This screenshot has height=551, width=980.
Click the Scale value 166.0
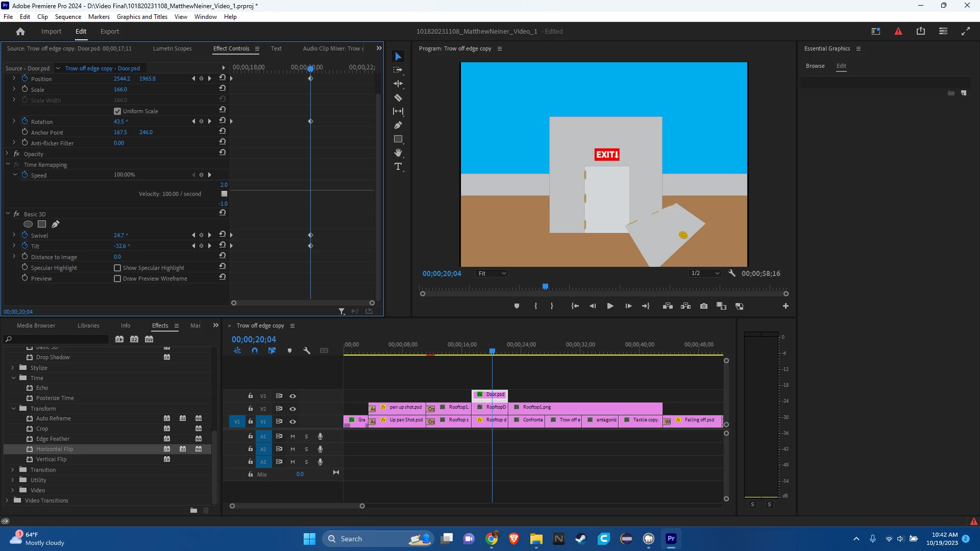(120, 89)
